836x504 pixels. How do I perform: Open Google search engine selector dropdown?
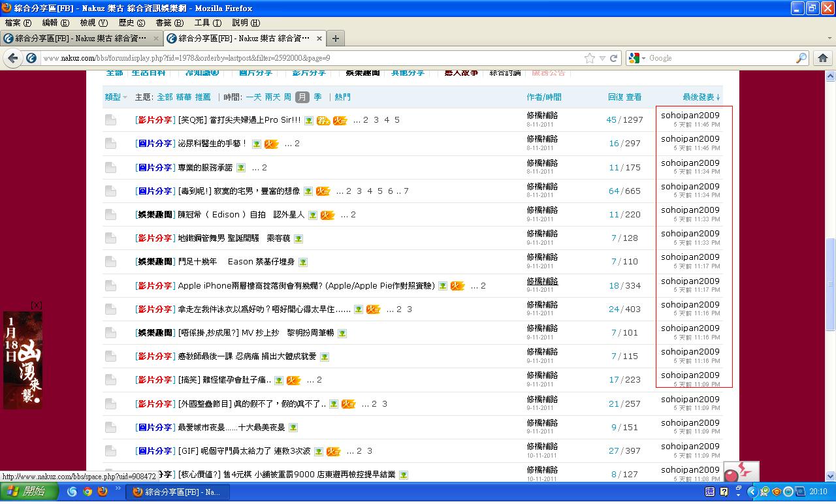tap(636, 58)
